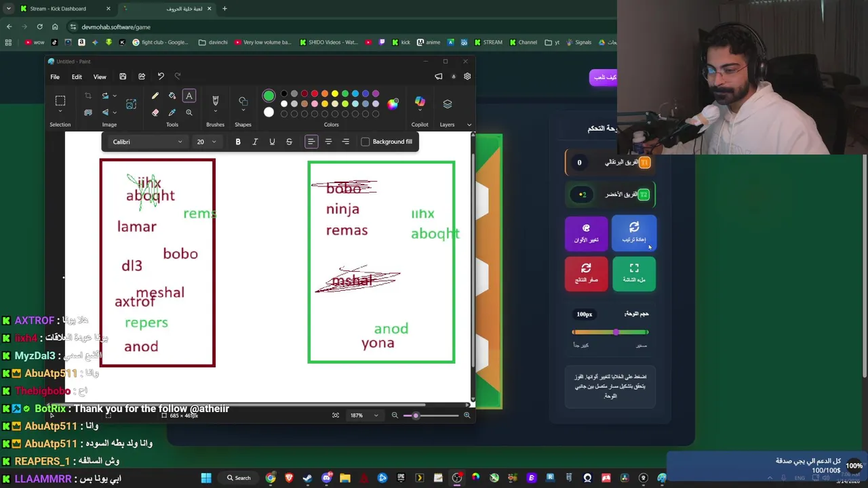Switch to Stream - Kick Dashboard tab
Image resolution: width=868 pixels, height=488 pixels.
pyautogui.click(x=65, y=9)
